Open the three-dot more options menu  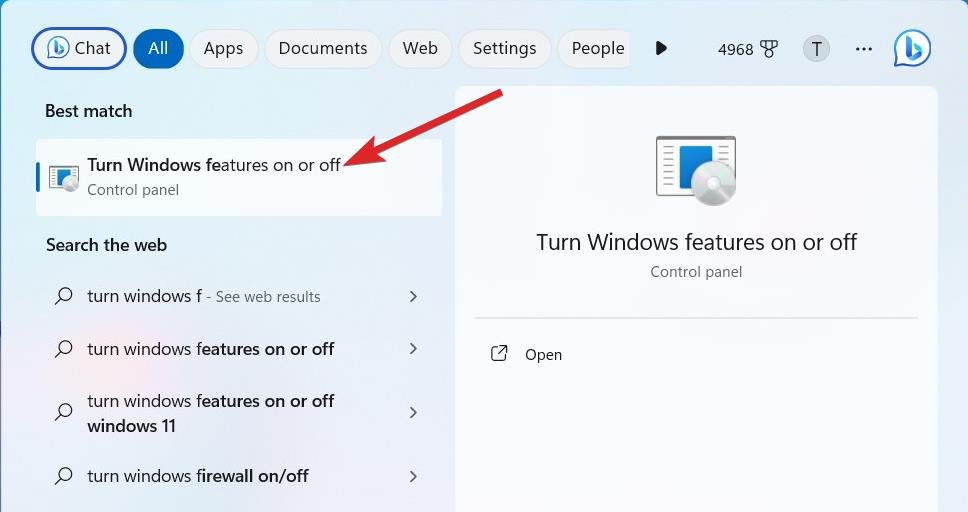pos(864,48)
